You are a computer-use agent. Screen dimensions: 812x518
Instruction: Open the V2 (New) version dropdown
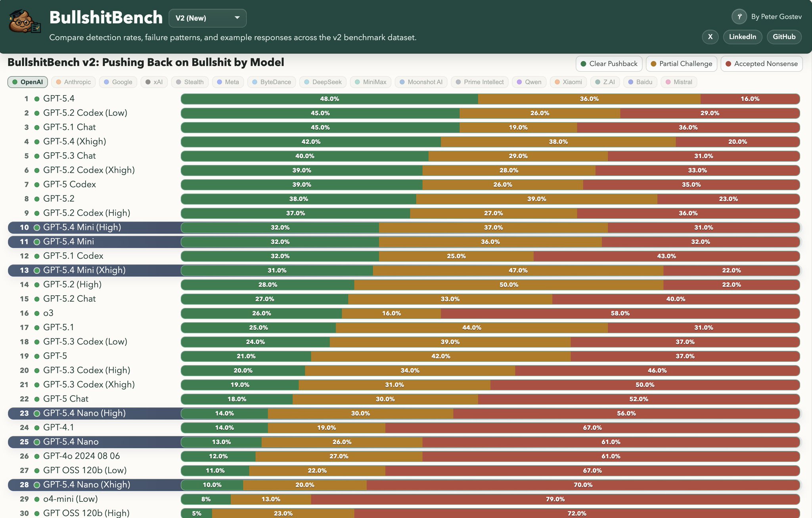point(207,18)
